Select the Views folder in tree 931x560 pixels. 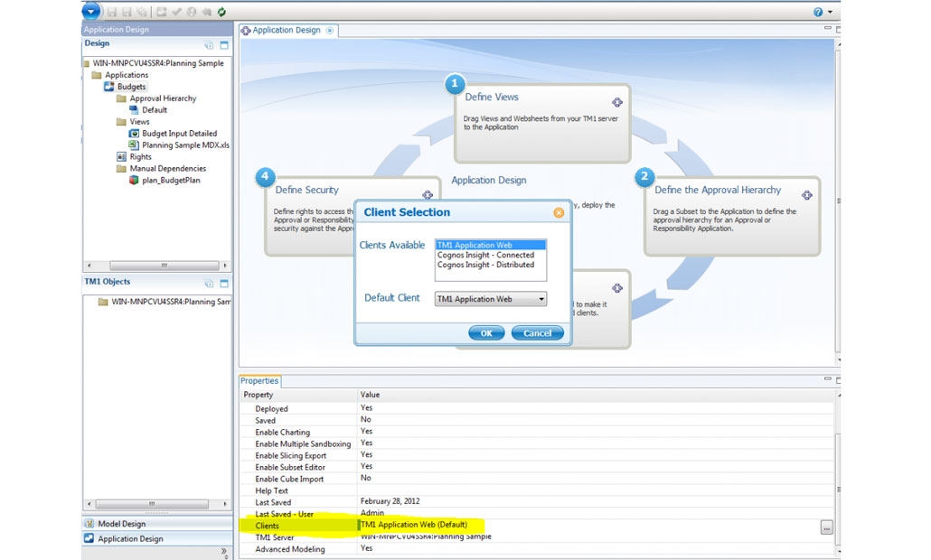pyautogui.click(x=139, y=122)
